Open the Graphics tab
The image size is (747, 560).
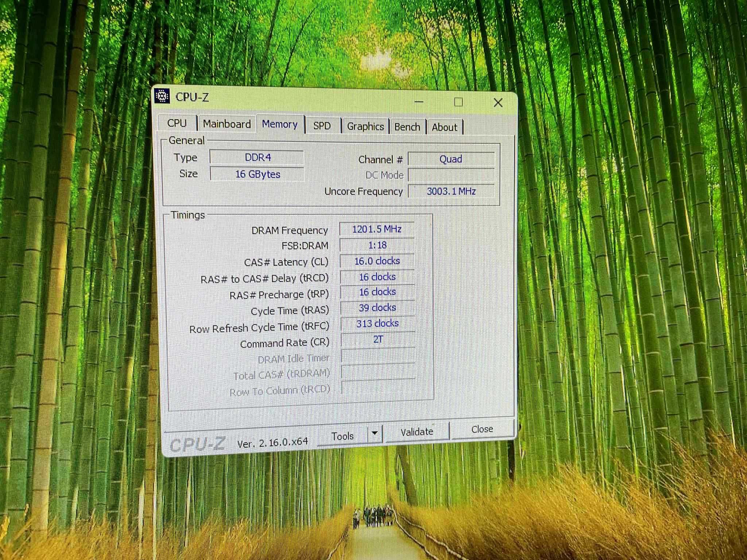coord(365,127)
